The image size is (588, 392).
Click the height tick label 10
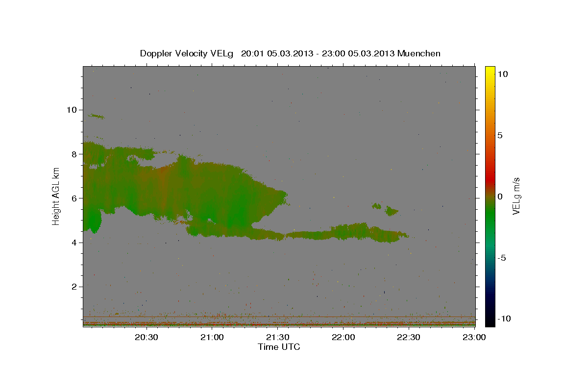(72, 110)
